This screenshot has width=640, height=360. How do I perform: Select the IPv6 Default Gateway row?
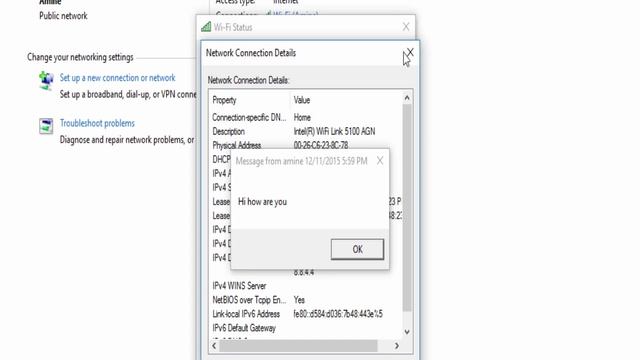point(306,328)
